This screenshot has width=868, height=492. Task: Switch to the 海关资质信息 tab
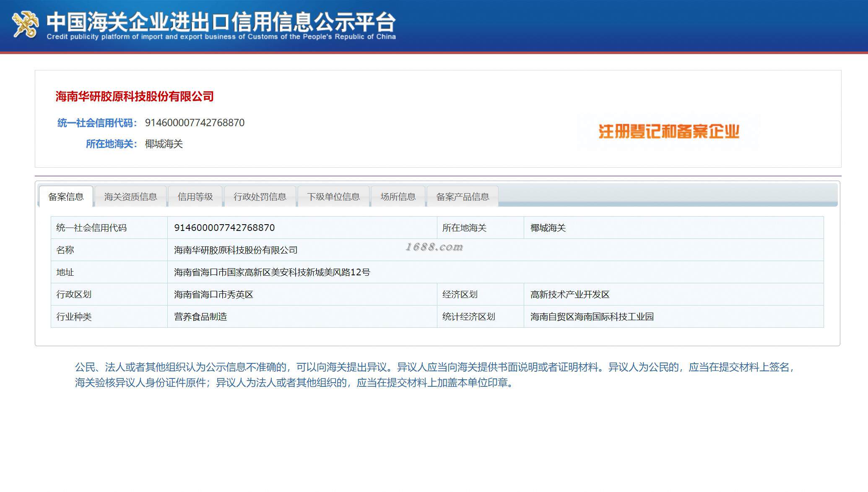tap(130, 197)
